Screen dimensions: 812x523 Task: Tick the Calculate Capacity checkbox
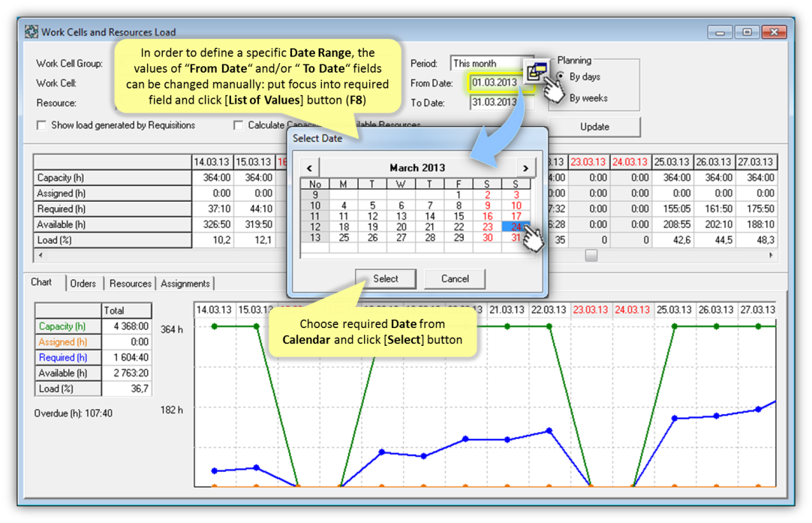click(x=238, y=125)
